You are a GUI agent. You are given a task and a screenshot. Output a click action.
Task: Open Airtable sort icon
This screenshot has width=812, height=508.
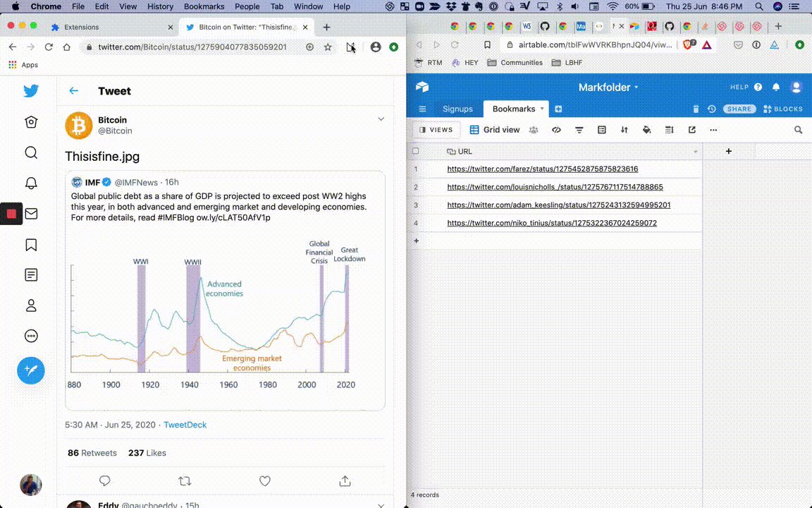[624, 130]
